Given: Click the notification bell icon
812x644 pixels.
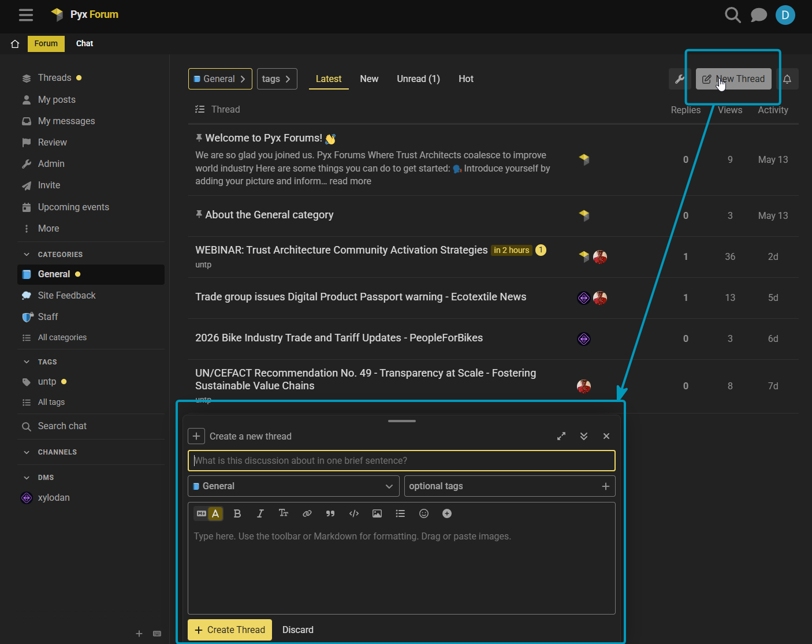Looking at the screenshot, I should point(787,79).
